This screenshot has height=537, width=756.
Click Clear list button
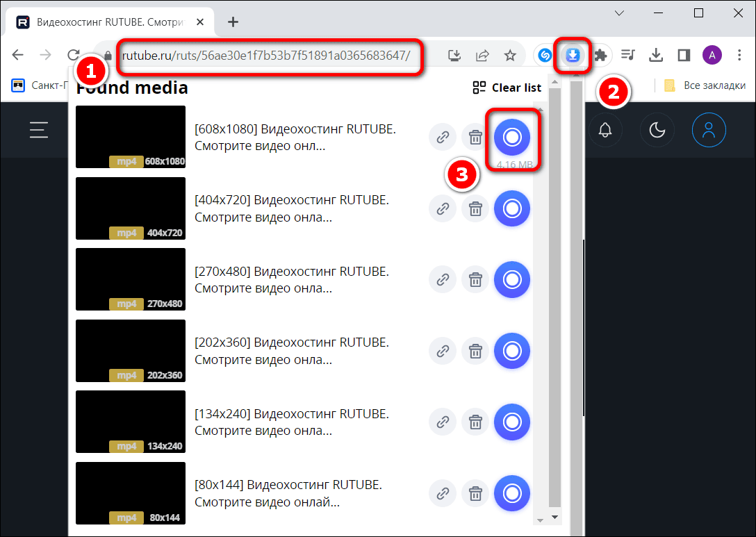(x=507, y=88)
